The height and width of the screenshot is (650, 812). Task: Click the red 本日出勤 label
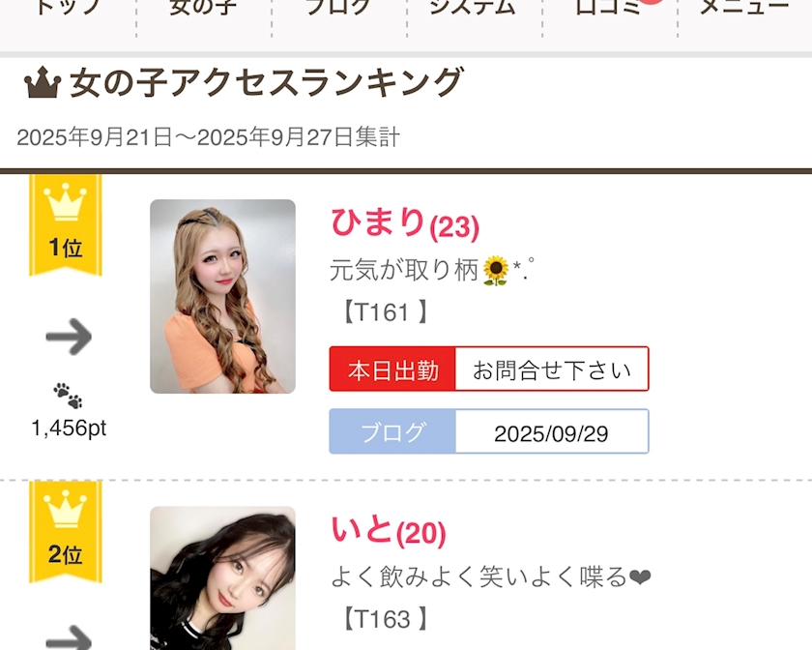392,369
